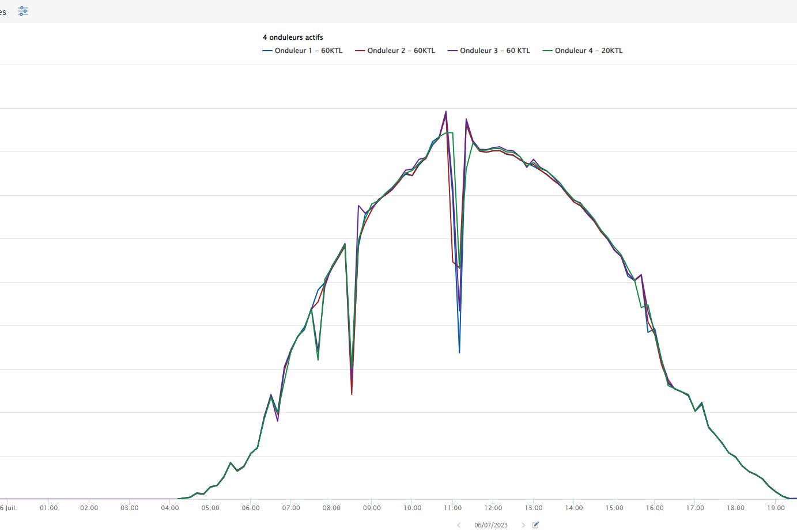
Task: Click the 05:00 axis label
Action: [210, 508]
